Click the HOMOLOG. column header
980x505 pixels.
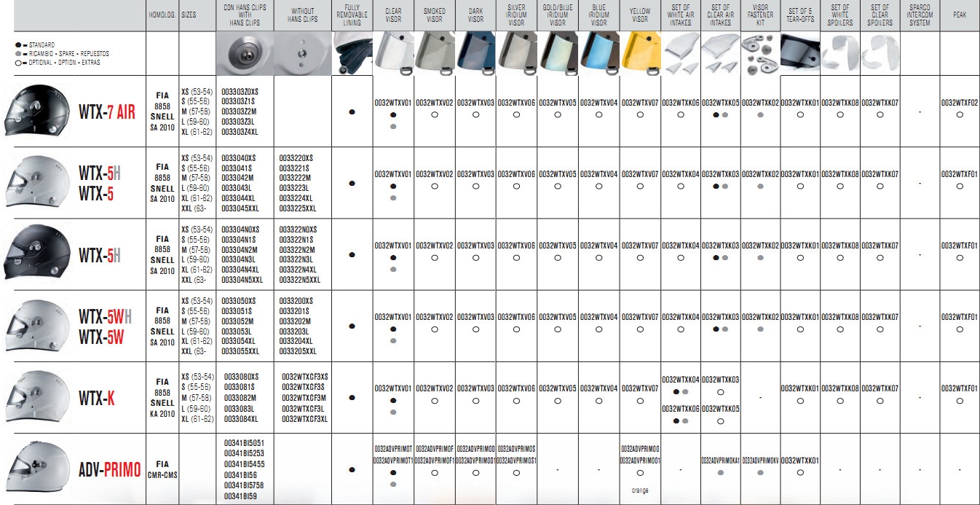coord(161,15)
